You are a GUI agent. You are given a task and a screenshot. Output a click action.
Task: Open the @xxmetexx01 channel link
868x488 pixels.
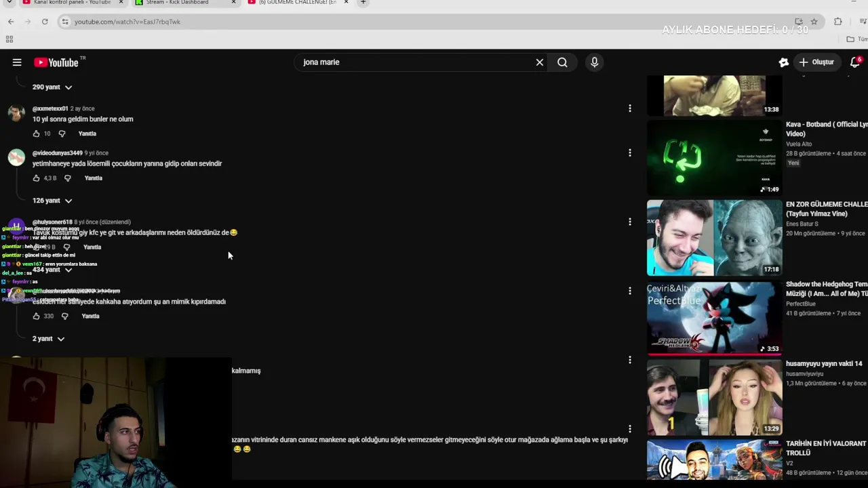coord(50,108)
